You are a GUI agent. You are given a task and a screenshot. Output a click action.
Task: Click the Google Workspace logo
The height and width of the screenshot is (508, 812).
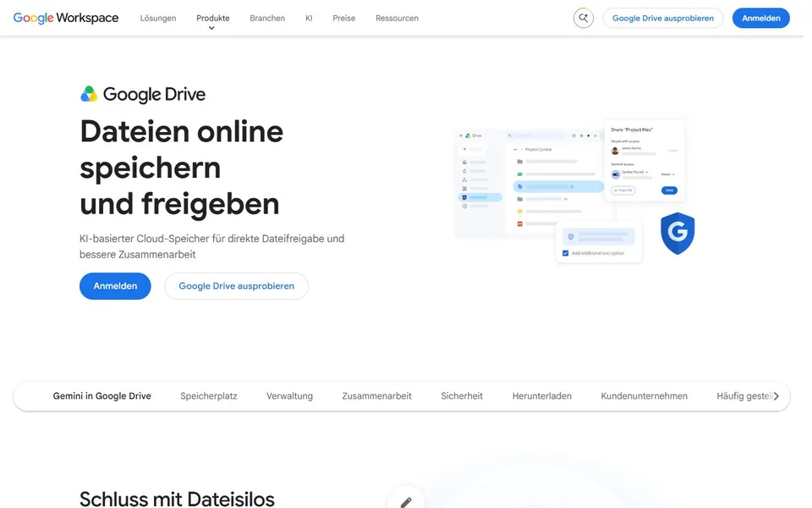(66, 18)
